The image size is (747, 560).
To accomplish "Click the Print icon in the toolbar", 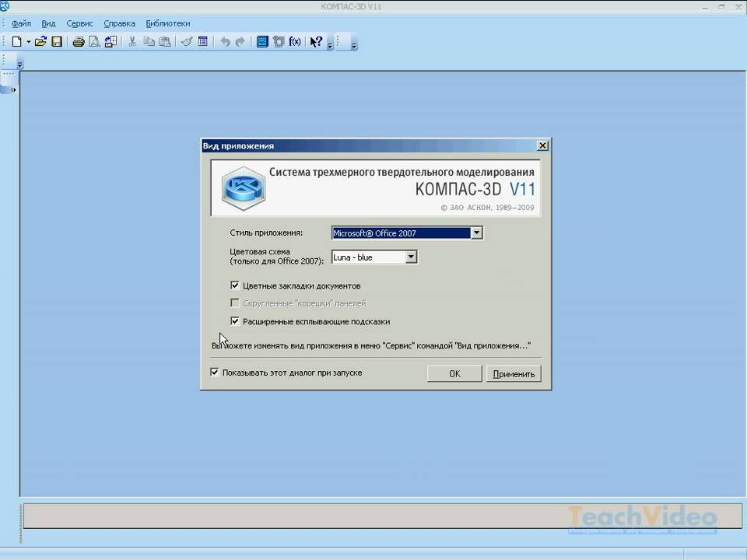I will coord(78,42).
